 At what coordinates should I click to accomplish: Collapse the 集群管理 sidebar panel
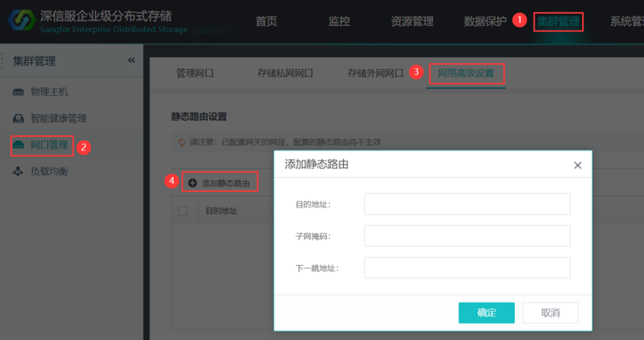pyautogui.click(x=132, y=61)
